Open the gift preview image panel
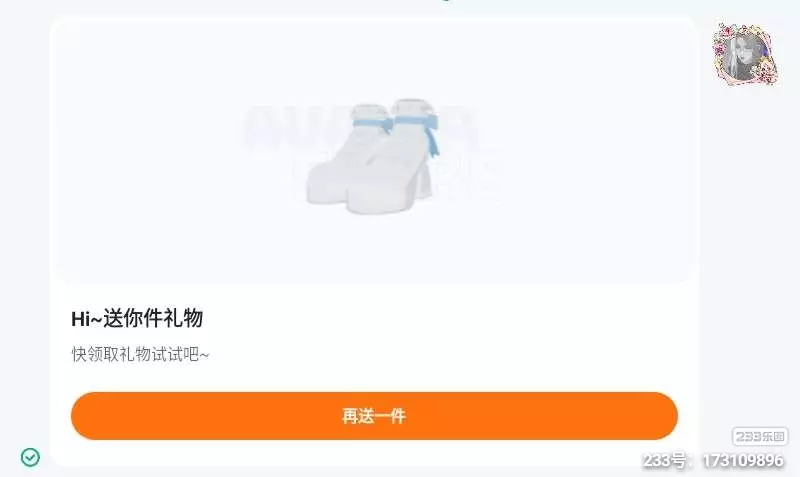This screenshot has width=800, height=477. [374, 150]
